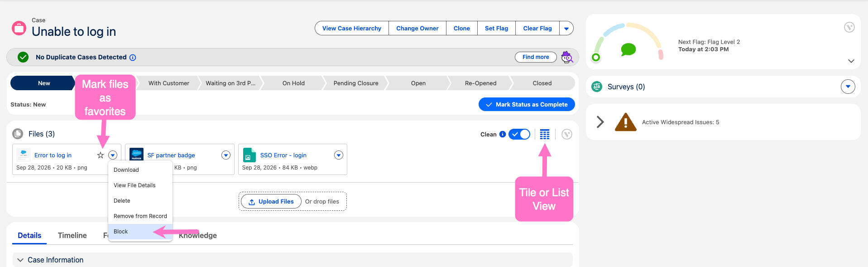The height and width of the screenshot is (267, 868).
Task: Click the Clean toggle info icon
Action: tap(503, 134)
